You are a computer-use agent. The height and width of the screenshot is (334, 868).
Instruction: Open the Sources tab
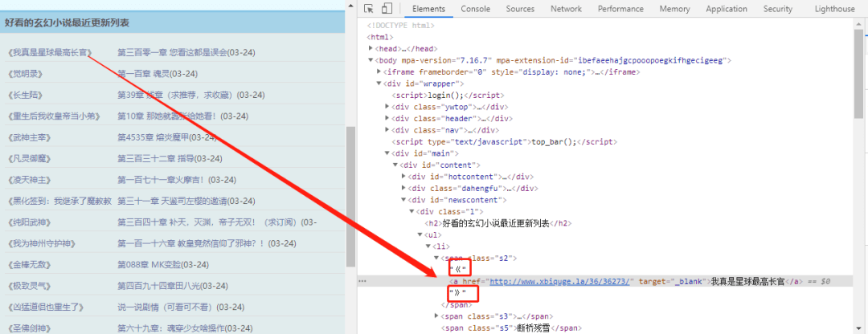point(520,9)
